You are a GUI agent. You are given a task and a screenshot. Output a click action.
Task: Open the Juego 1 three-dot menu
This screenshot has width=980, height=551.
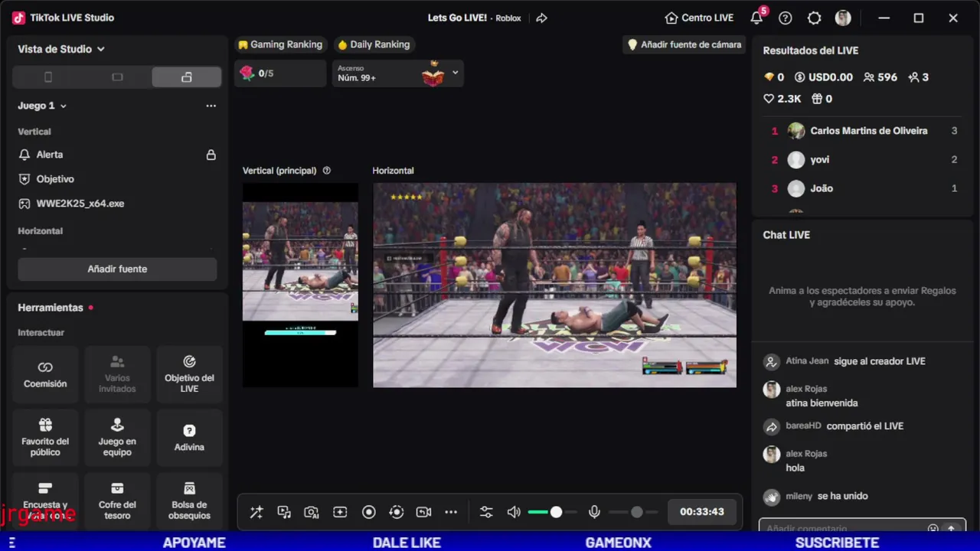click(x=211, y=106)
